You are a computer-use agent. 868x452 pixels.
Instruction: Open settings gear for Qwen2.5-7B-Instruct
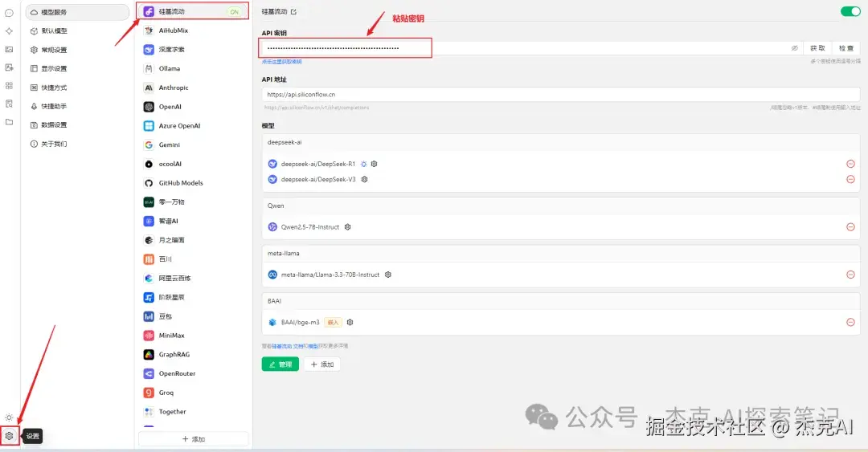coord(348,227)
